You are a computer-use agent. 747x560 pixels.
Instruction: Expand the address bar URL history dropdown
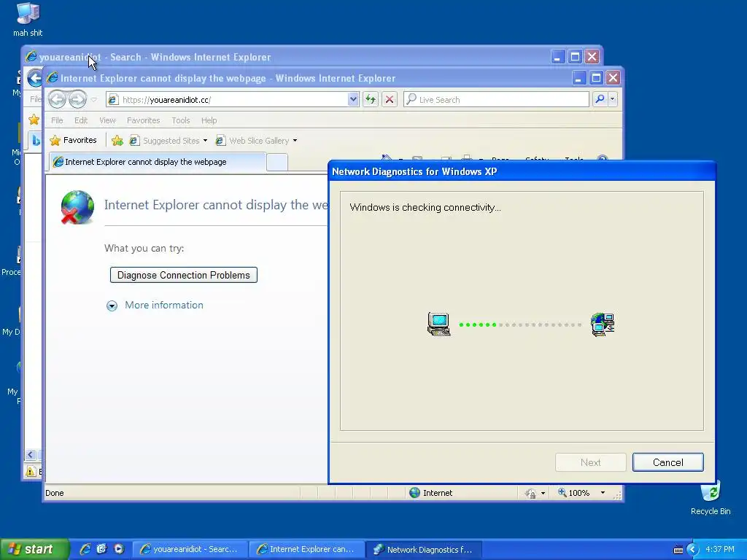[x=352, y=99]
